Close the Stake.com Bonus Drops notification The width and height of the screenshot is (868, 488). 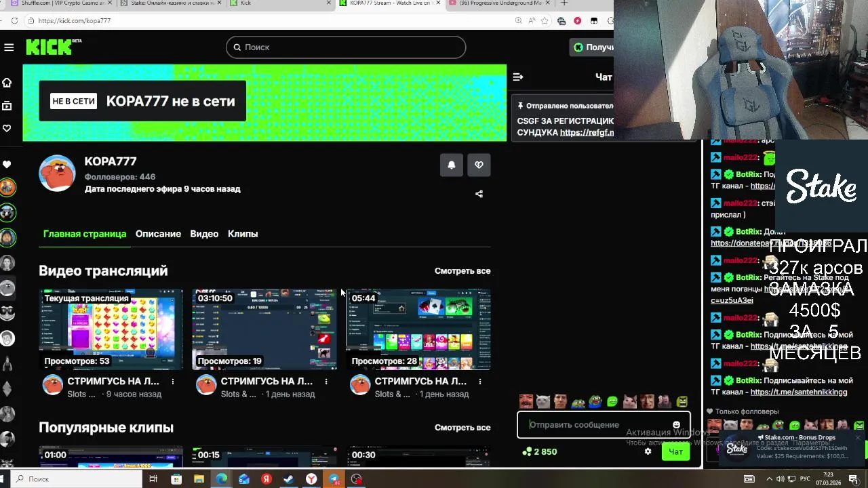pos(858,438)
